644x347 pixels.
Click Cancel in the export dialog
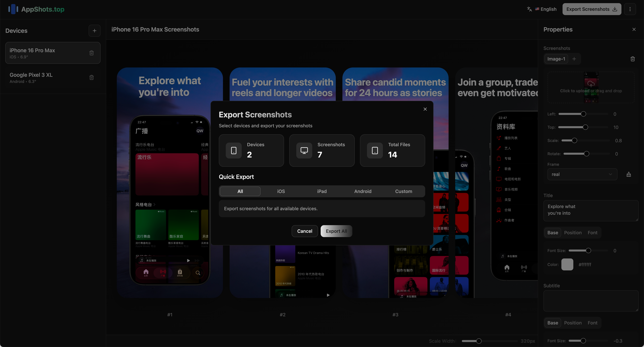click(x=305, y=231)
